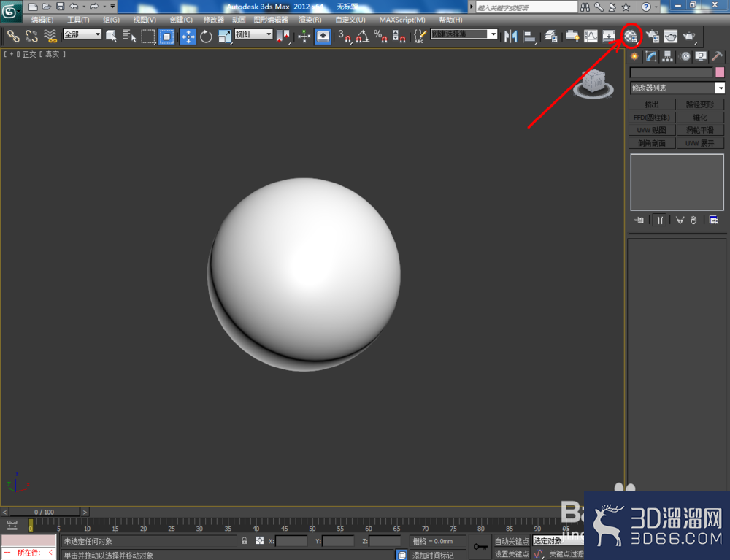
Task: Click the pink object color swatch
Action: tap(720, 72)
